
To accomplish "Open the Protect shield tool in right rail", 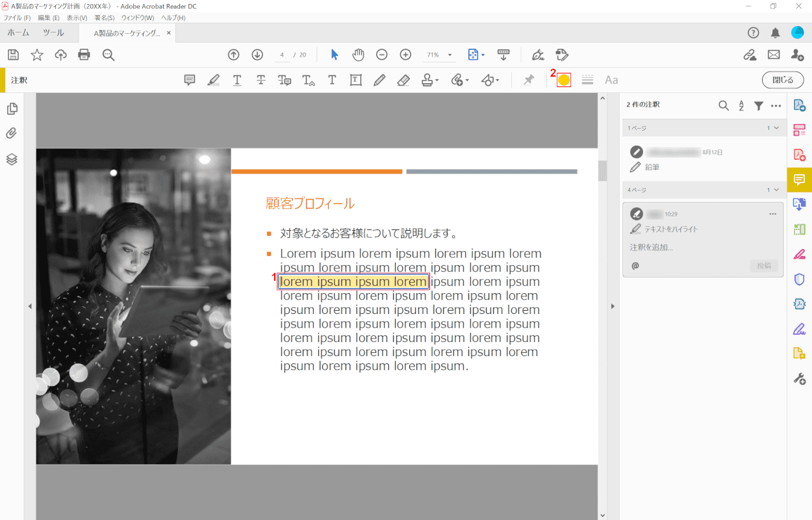I will 799,279.
